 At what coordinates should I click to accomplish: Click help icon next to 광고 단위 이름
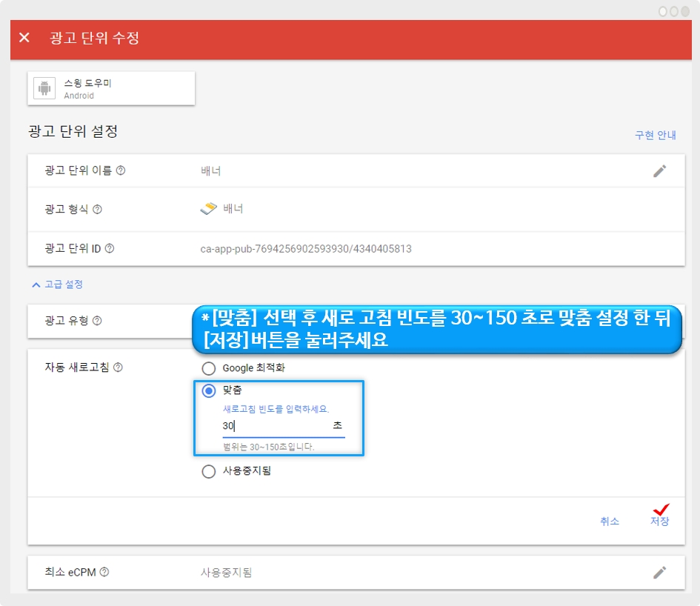pos(121,171)
